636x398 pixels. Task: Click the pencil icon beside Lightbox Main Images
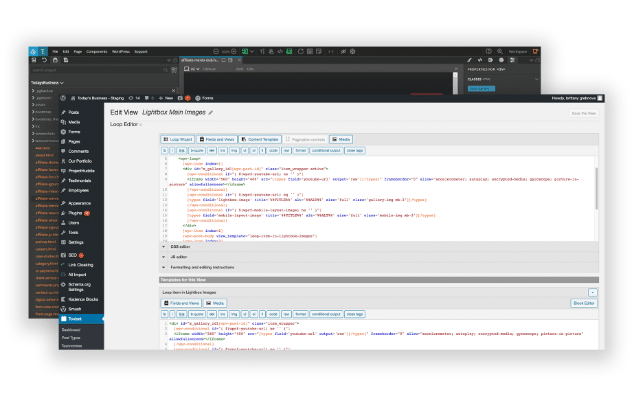211,113
